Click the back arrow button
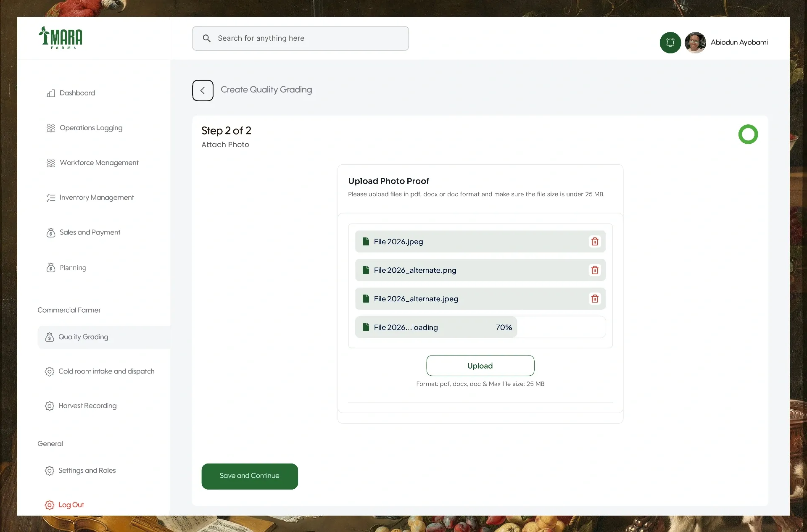Screen dimensions: 807x532 pos(203,90)
